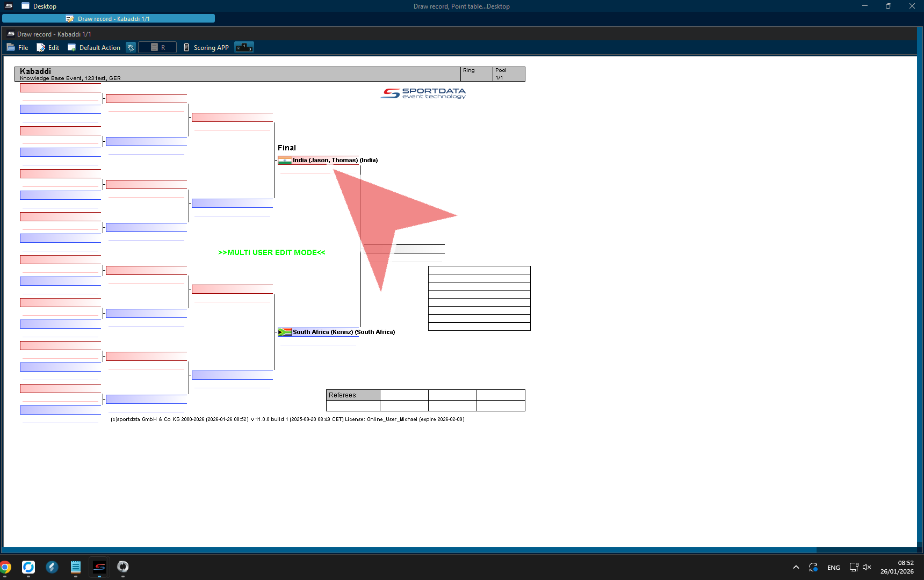Toggle the R server button
This screenshot has width=924, height=580.
[x=157, y=48]
